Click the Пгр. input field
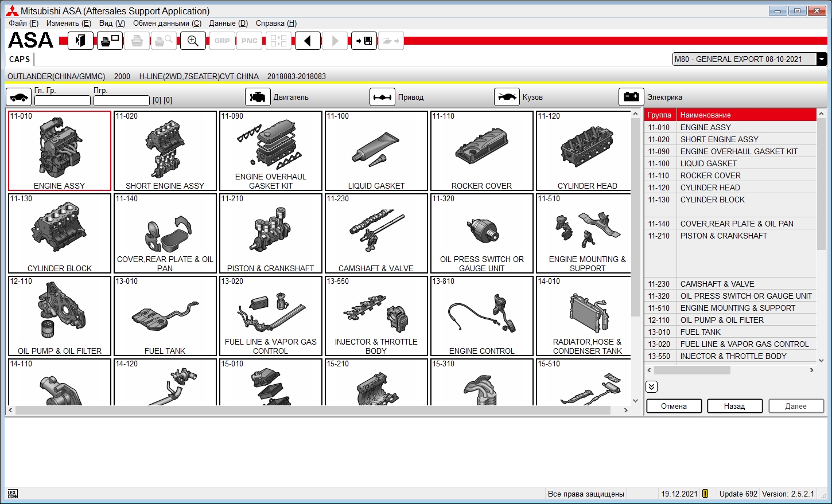This screenshot has height=504, width=832. point(122,100)
